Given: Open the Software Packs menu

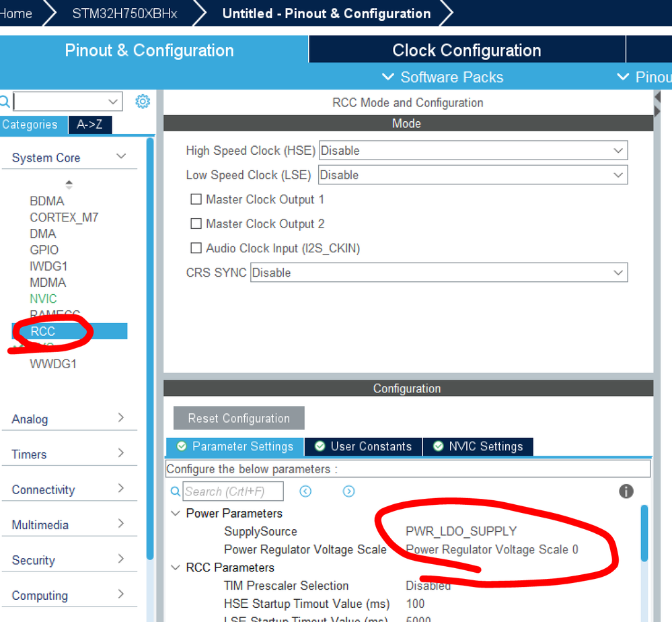Looking at the screenshot, I should 443,77.
